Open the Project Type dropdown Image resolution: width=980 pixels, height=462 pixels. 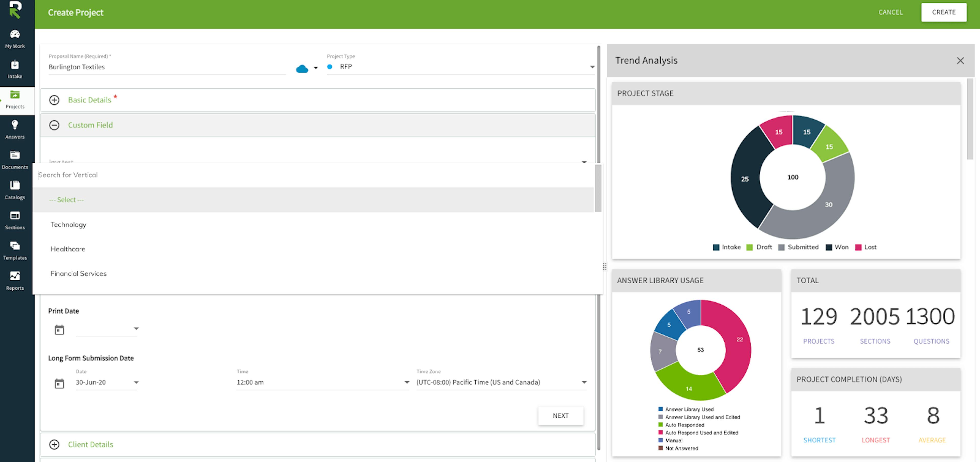click(x=592, y=67)
